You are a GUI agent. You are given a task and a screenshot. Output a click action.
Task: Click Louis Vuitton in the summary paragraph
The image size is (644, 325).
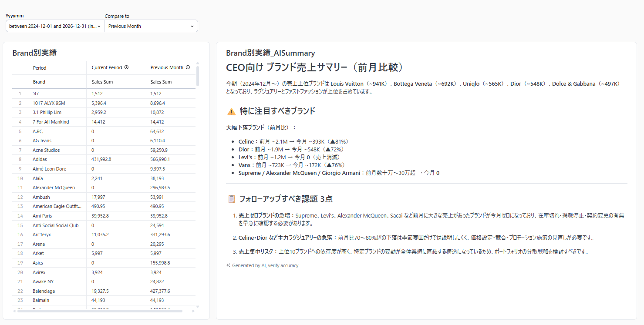(347, 84)
